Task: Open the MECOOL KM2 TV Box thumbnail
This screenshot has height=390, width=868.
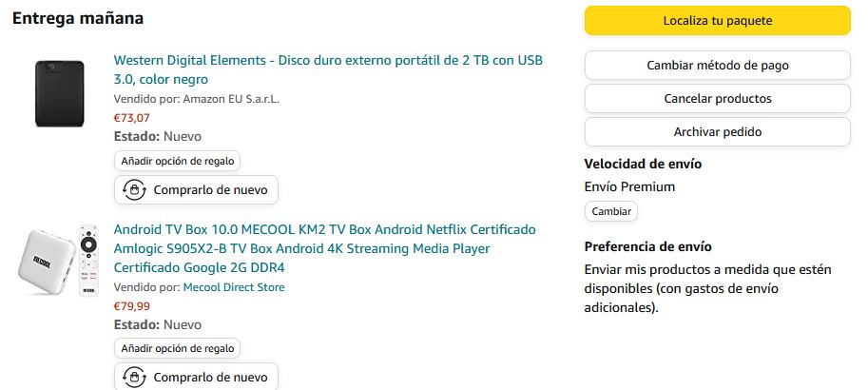Action: click(58, 260)
